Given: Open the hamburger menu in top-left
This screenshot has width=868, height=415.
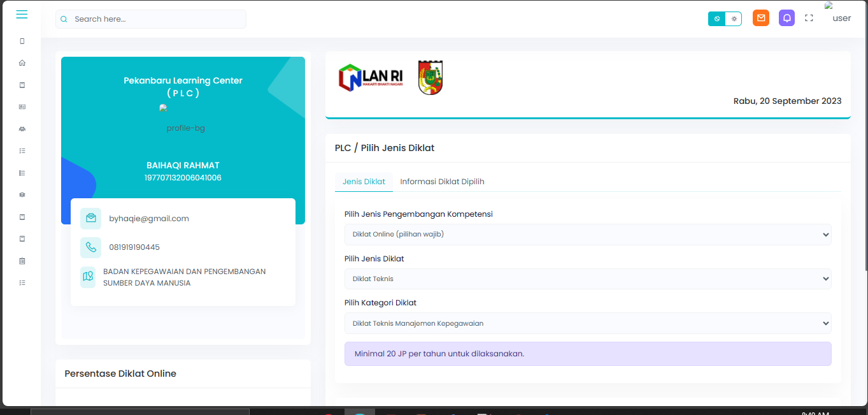Looking at the screenshot, I should (22, 15).
